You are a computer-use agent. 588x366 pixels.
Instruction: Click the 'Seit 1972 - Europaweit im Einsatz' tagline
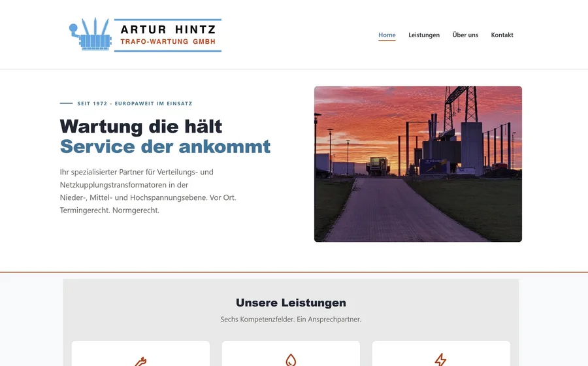tap(135, 103)
